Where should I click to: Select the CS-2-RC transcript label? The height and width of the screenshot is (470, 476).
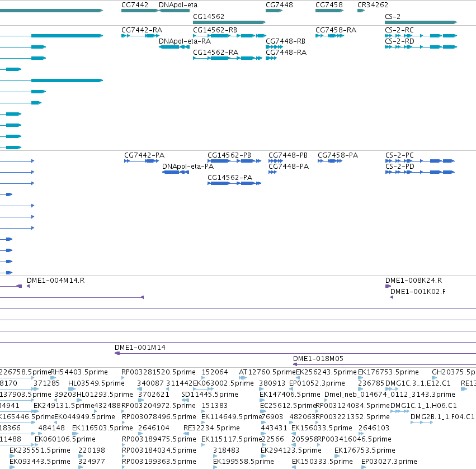click(x=399, y=30)
